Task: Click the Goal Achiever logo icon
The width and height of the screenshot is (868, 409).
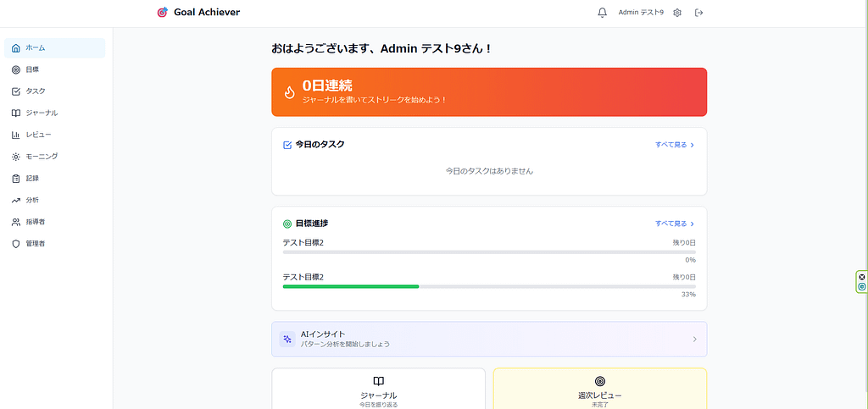Action: [163, 13]
